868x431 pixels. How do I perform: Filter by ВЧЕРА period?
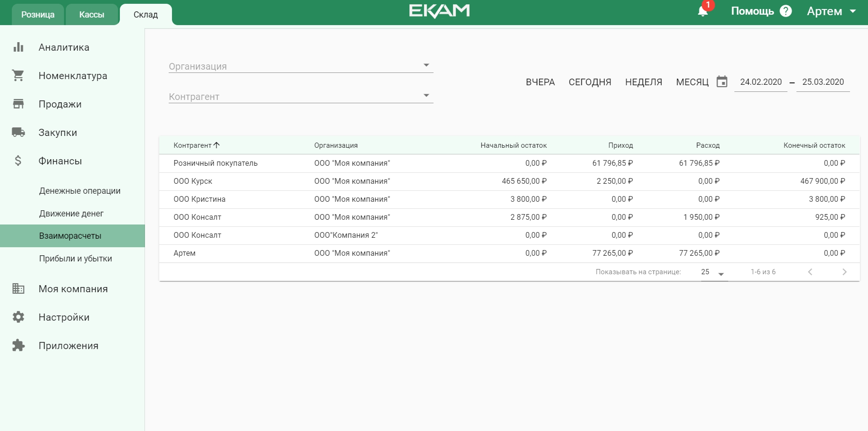(x=540, y=82)
